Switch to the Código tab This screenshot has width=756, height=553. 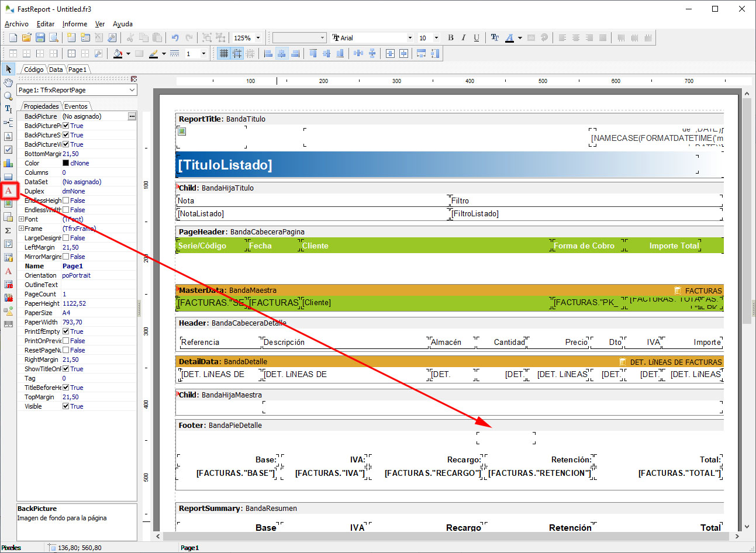33,70
